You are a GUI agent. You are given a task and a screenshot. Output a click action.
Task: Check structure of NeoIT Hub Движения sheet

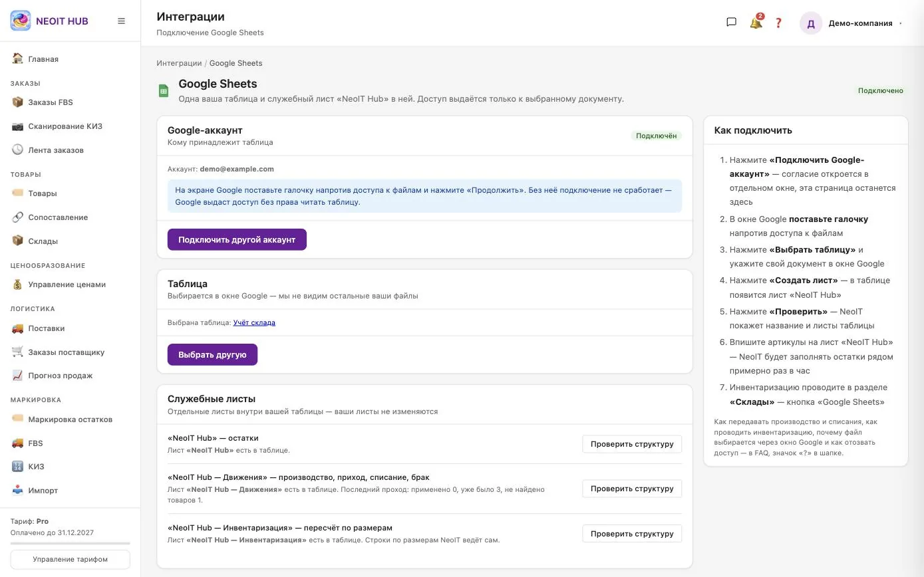632,489
